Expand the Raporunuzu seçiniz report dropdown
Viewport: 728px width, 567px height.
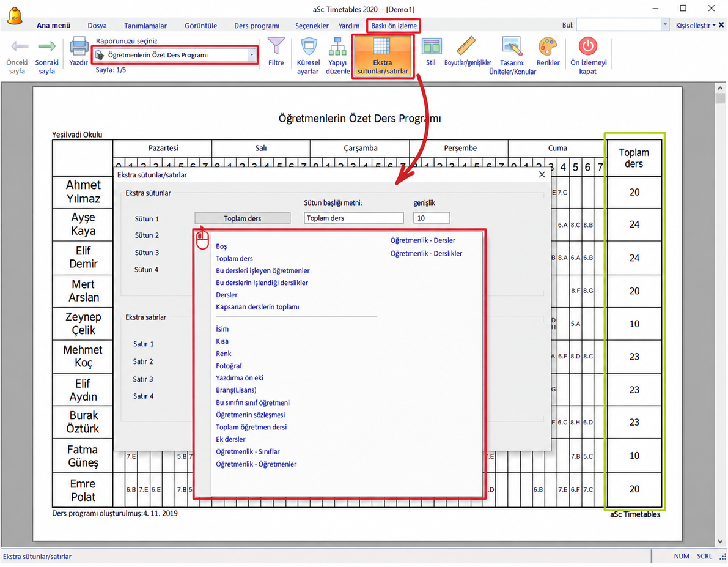click(x=252, y=55)
